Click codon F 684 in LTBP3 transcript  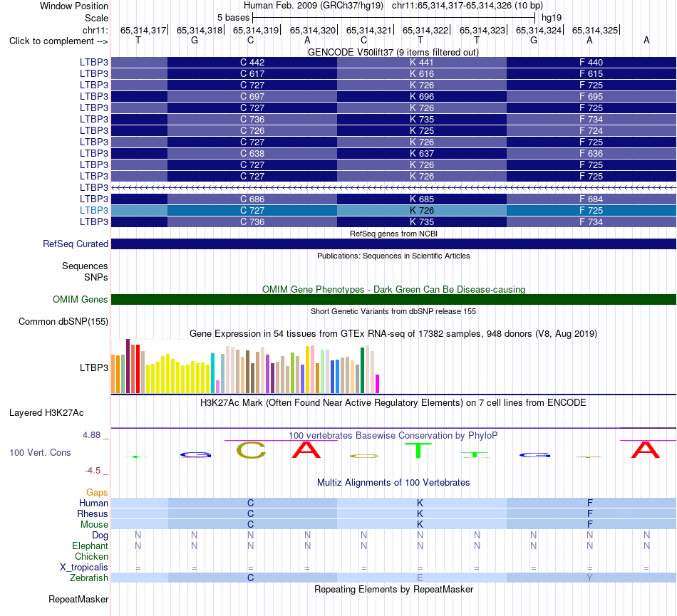591,199
